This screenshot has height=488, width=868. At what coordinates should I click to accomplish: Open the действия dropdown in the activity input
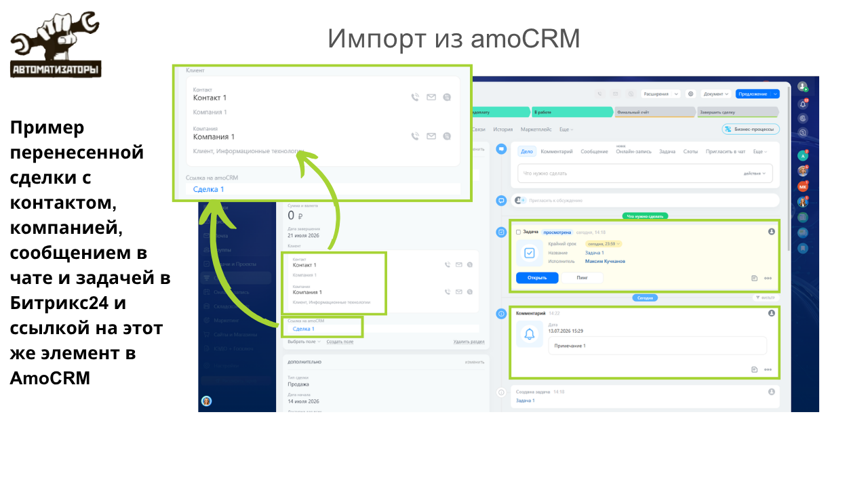[x=755, y=174]
